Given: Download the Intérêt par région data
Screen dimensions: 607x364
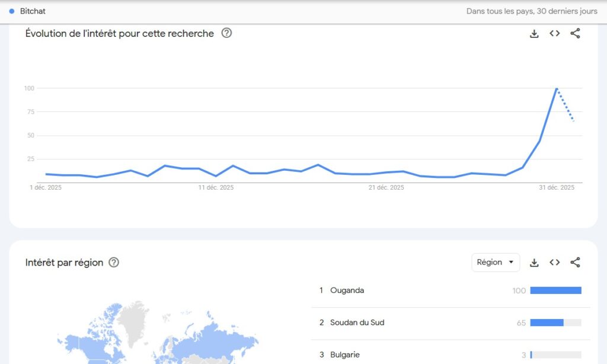Looking at the screenshot, I should [x=534, y=263].
